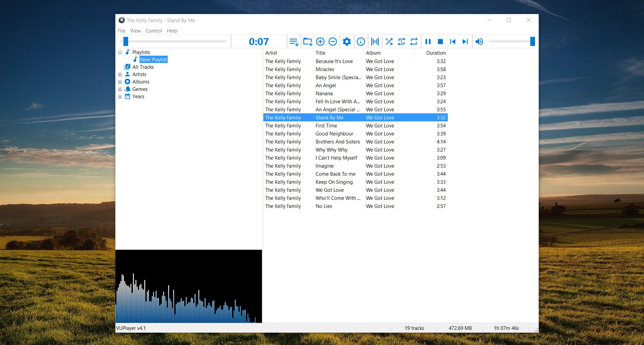Viewport: 644px width, 345px height.
Task: Click the add files plus icon
Action: (x=320, y=41)
